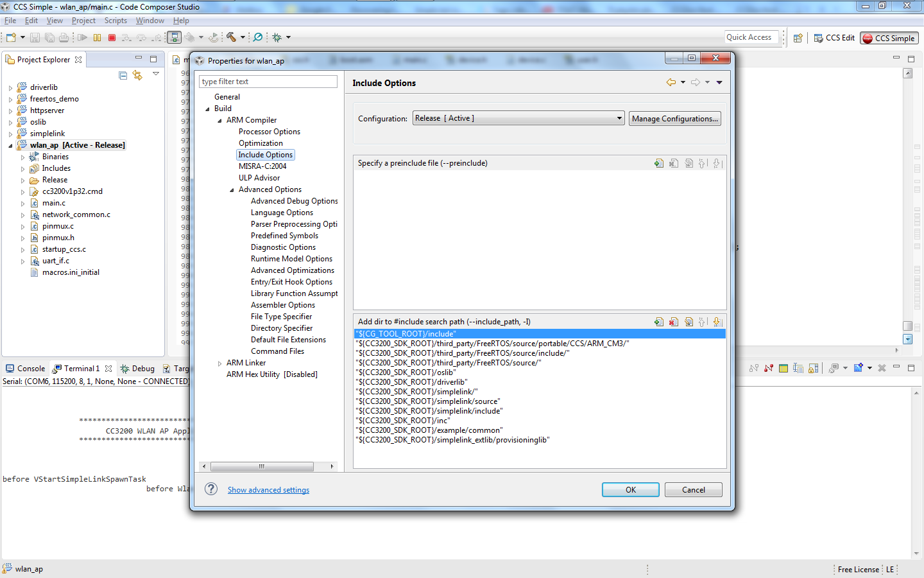Move the selected include path down
924x578 pixels.
pos(717,322)
